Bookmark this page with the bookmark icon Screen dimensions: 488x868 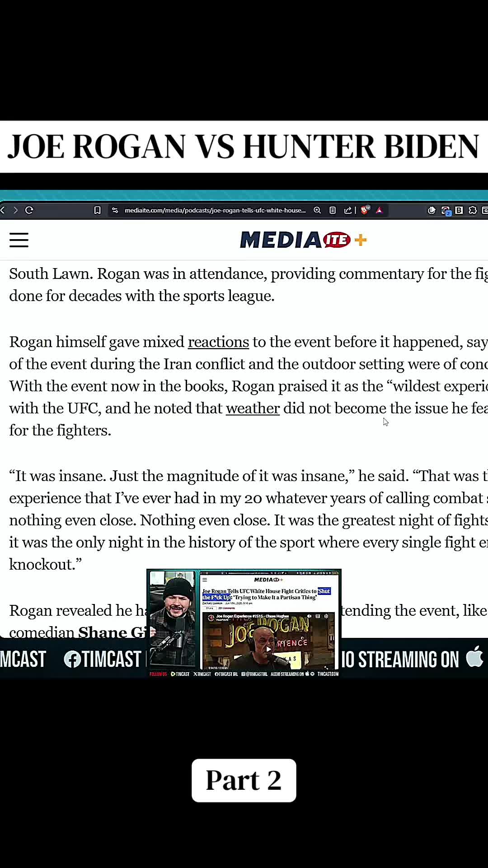pyautogui.click(x=97, y=210)
